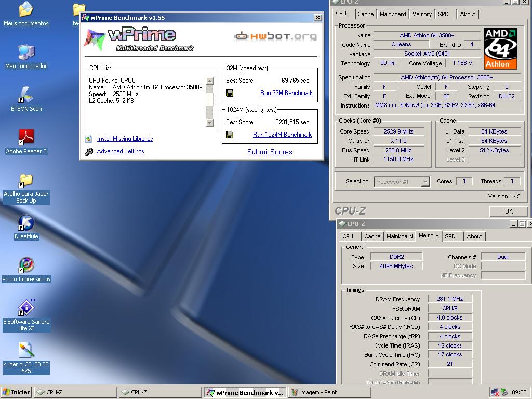Viewport: 532px width, 399px height.
Task: Click Package value Socket AM2 (940)
Action: pos(427,54)
